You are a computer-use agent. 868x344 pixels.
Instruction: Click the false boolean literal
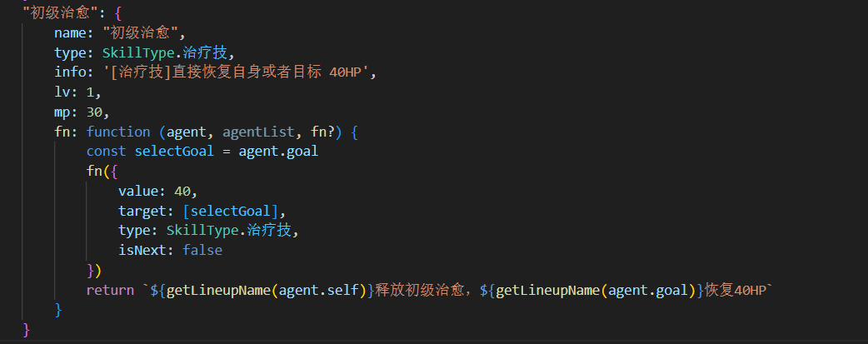tap(202, 250)
